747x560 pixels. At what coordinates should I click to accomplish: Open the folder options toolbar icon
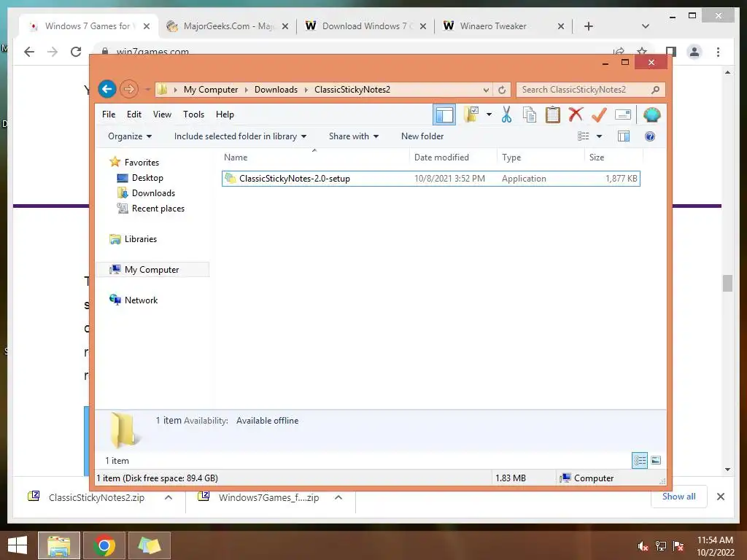tap(471, 114)
